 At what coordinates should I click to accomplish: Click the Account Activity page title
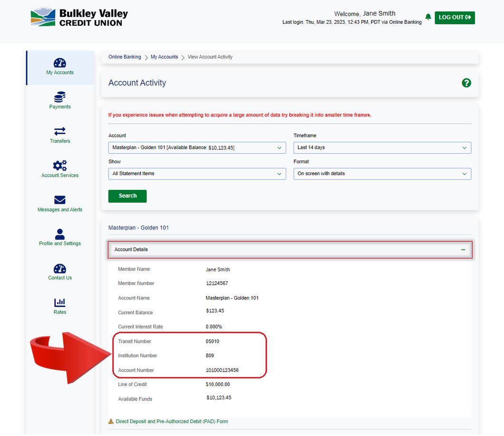(137, 83)
